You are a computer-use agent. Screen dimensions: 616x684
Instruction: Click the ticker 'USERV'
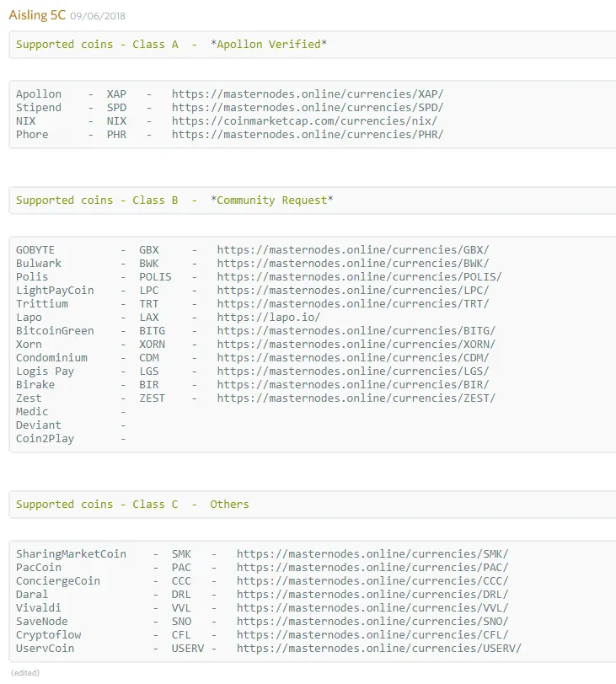[x=188, y=649]
